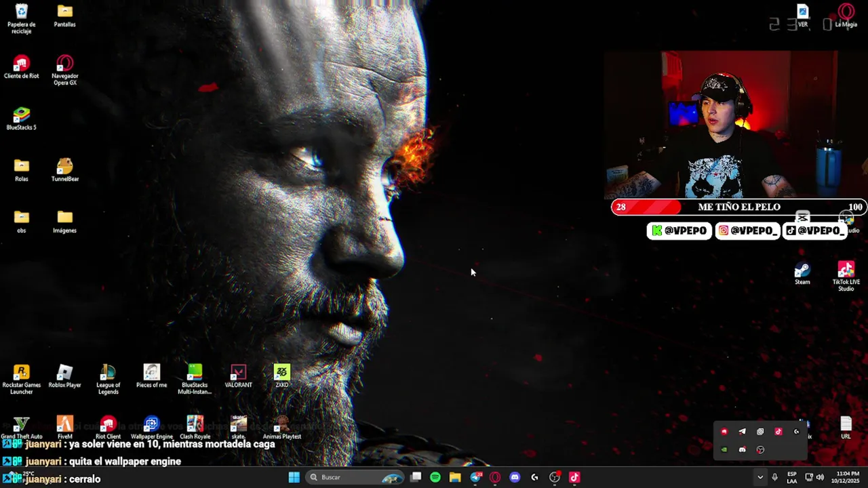The width and height of the screenshot is (868, 488).
Task: Click Discord icon in tray overflow
Action: [742, 449]
